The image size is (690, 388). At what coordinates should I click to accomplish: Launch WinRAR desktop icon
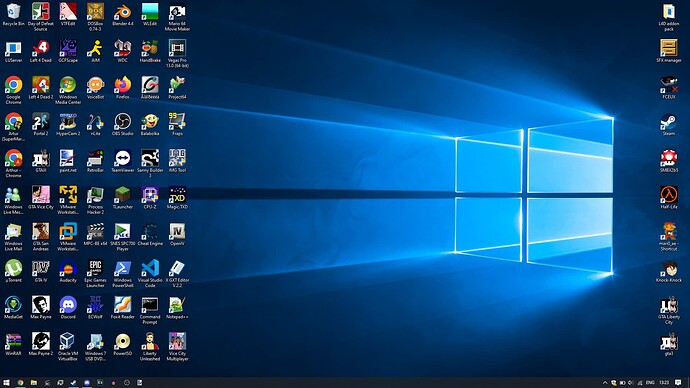pyautogui.click(x=13, y=344)
